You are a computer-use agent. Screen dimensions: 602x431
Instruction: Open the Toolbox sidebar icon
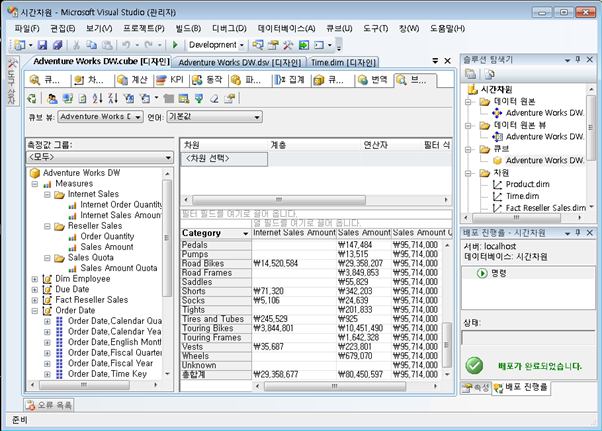coord(12,82)
